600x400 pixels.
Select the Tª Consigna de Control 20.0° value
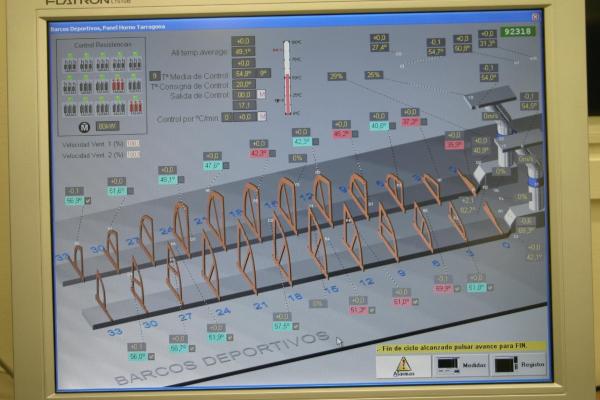click(x=243, y=84)
